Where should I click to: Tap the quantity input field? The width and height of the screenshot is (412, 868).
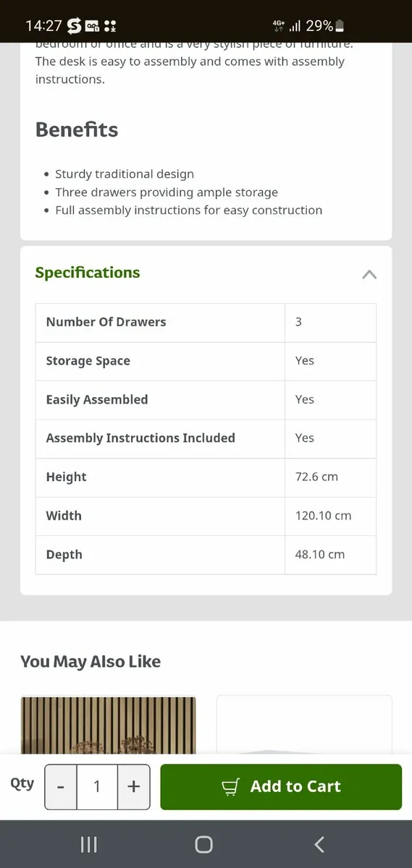point(97,787)
